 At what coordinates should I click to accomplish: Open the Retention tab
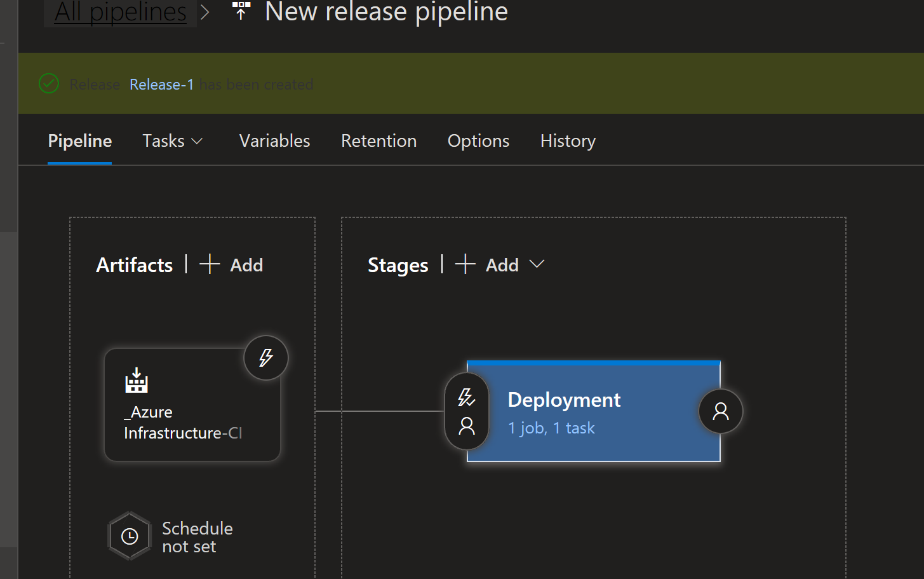378,141
